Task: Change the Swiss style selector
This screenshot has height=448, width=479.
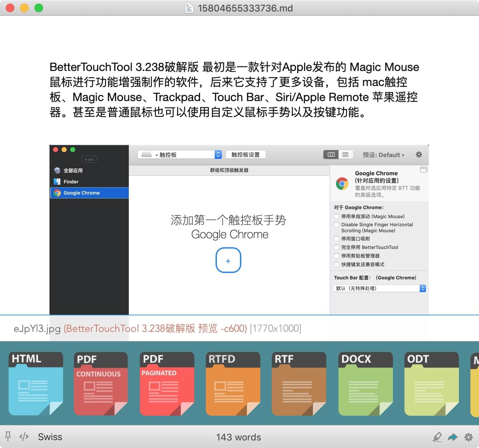Action: [x=50, y=437]
